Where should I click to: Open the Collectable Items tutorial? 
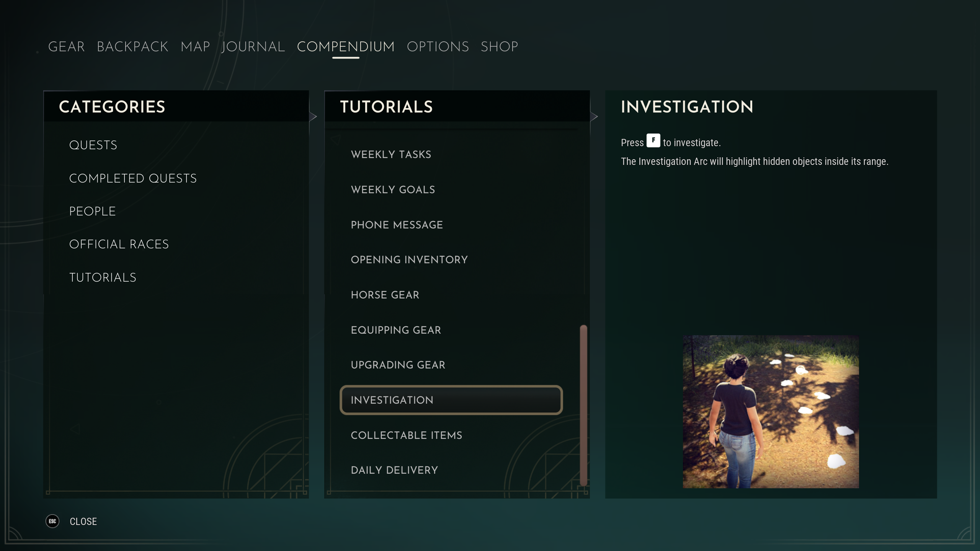click(x=406, y=435)
